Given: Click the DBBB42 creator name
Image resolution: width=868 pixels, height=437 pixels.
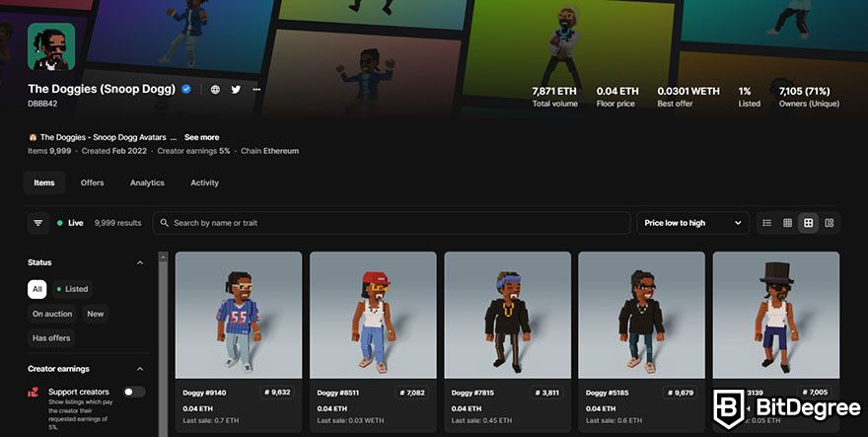Looking at the screenshot, I should (x=42, y=104).
